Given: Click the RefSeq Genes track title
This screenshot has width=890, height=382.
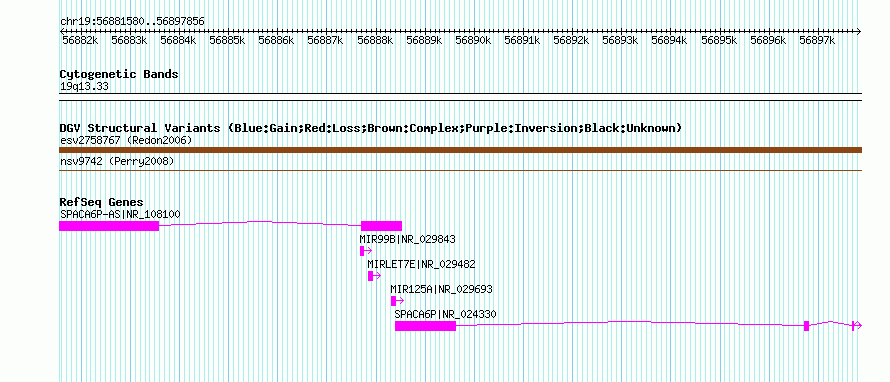Looking at the screenshot, I should pyautogui.click(x=102, y=202).
